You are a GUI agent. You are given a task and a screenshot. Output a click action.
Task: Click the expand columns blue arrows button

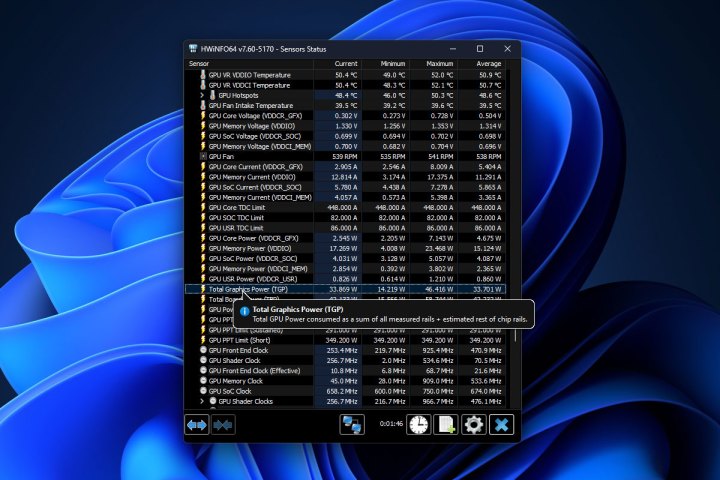click(197, 424)
